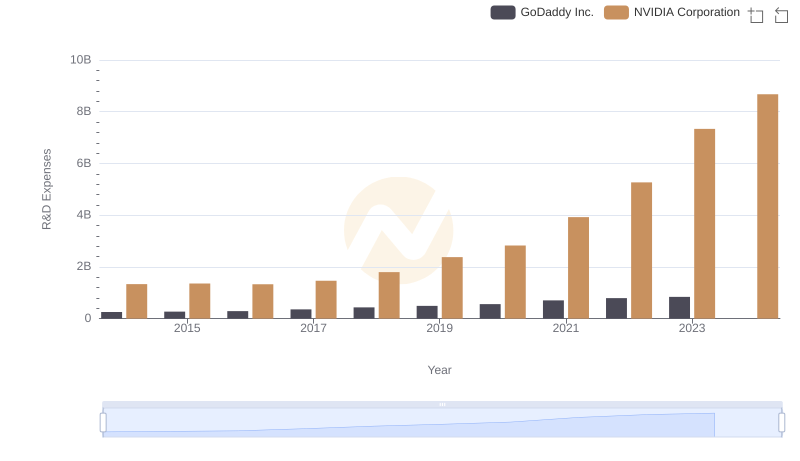Select the NVIDIA bar for 2015
800x461 pixels.
[x=200, y=300]
